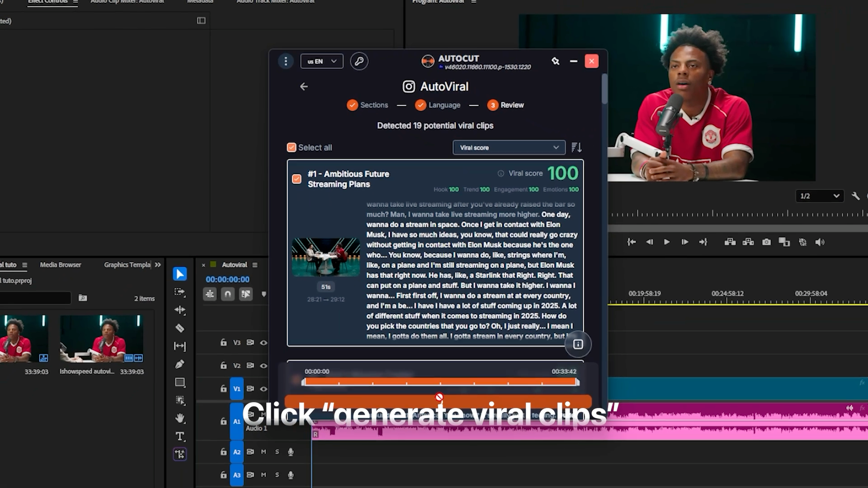Screen dimensions: 868x488
Task: Select the Ripple Edit tool
Action: 179,310
